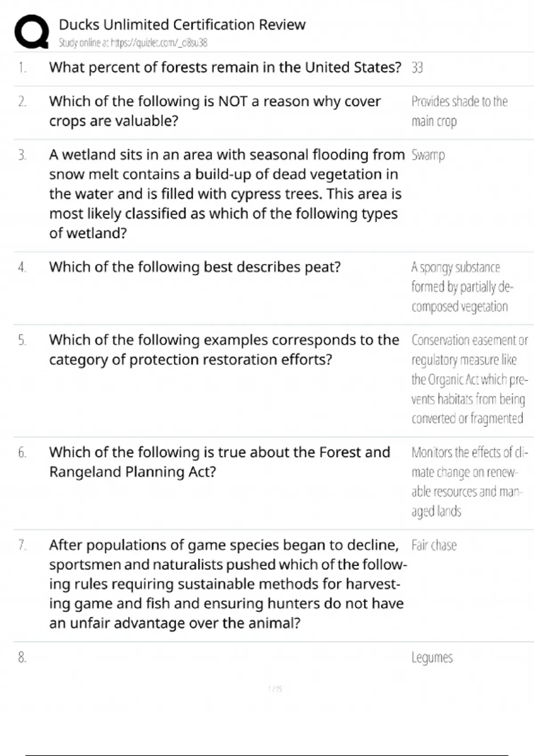Click the "Swamp" answer

pyautogui.click(x=428, y=155)
